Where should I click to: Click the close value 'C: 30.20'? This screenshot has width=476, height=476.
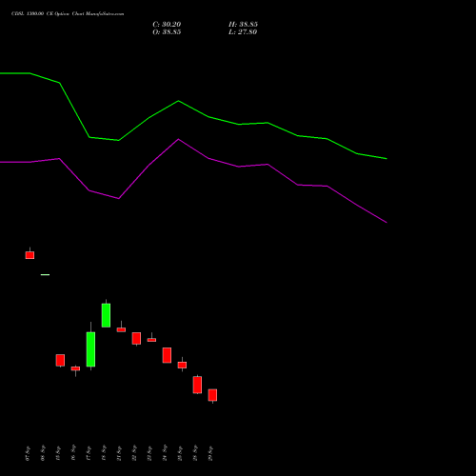pyautogui.click(x=167, y=25)
